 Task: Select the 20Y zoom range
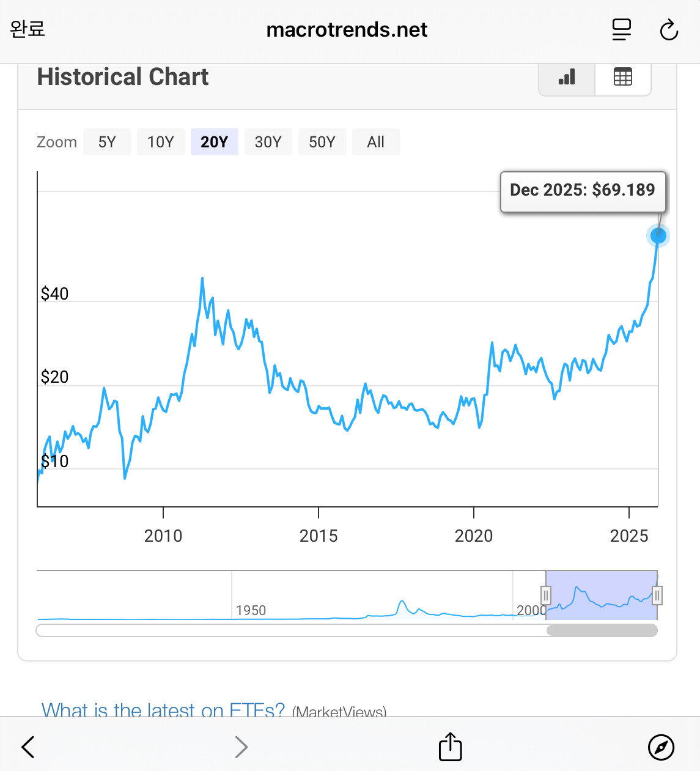[x=214, y=142]
